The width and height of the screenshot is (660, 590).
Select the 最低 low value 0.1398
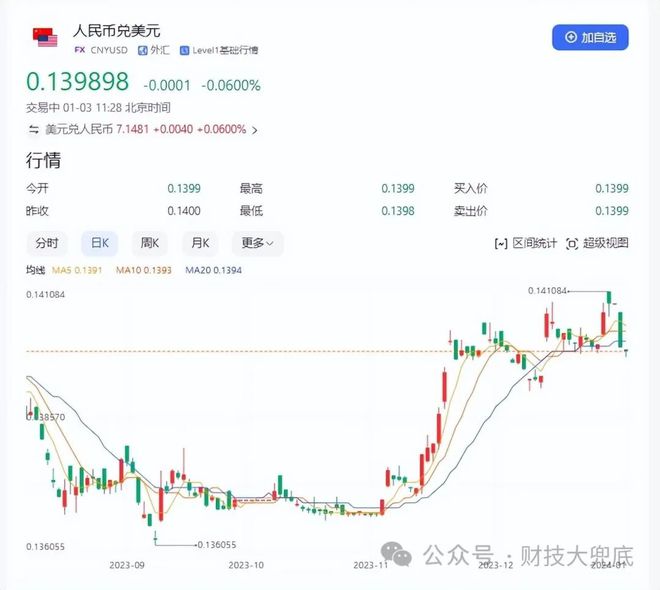pyautogui.click(x=398, y=211)
